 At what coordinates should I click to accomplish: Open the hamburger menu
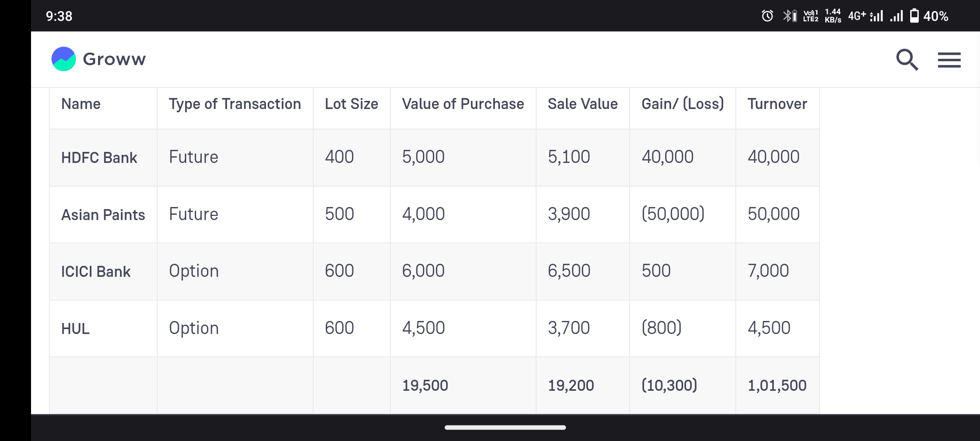pos(949,60)
